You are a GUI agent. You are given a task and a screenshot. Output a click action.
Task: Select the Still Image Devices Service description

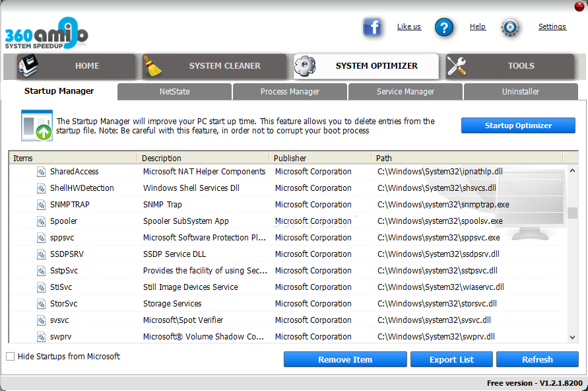(191, 287)
